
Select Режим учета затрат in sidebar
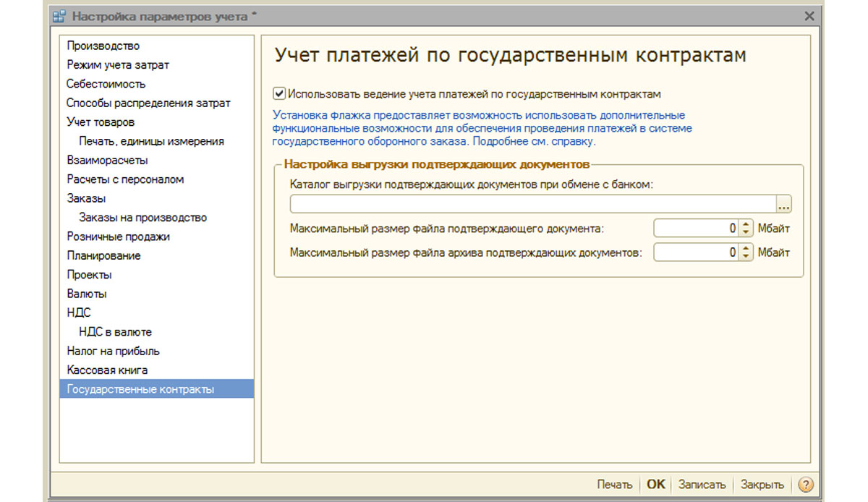click(118, 65)
